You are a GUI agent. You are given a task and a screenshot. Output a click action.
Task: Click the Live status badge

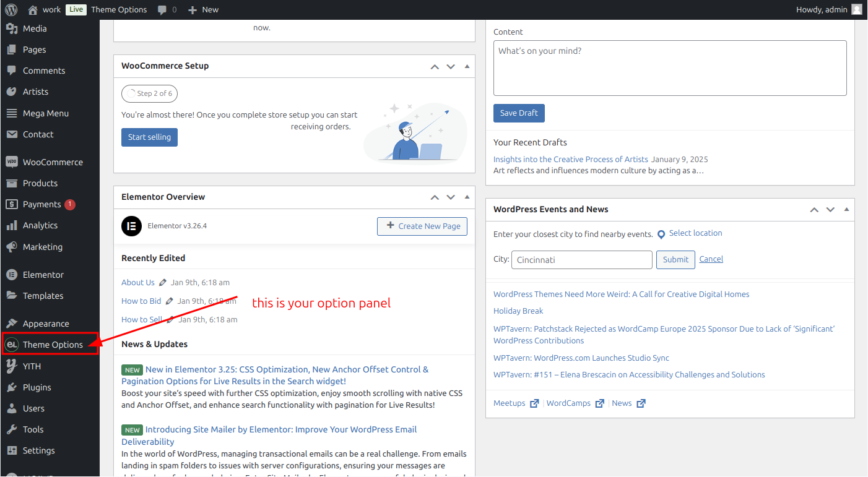[76, 9]
